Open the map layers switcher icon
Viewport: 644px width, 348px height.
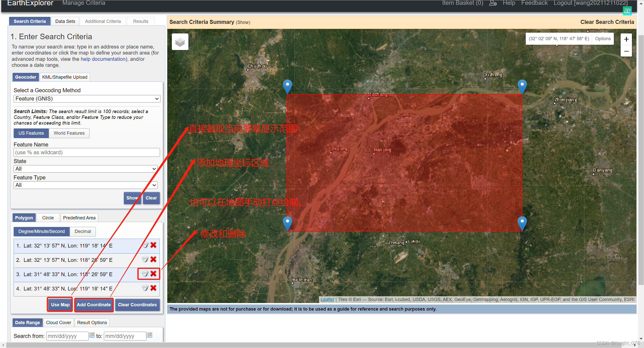[x=180, y=42]
